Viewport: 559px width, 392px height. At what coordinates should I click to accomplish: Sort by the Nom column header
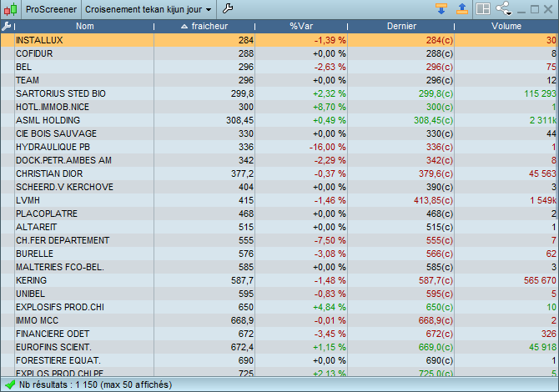[85, 26]
